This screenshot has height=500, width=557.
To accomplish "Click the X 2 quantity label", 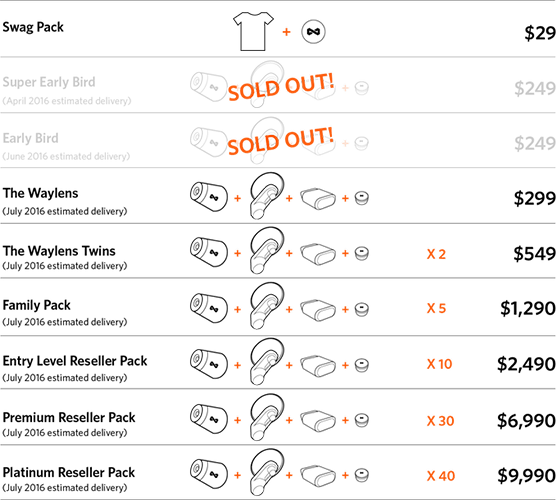I will tap(436, 254).
